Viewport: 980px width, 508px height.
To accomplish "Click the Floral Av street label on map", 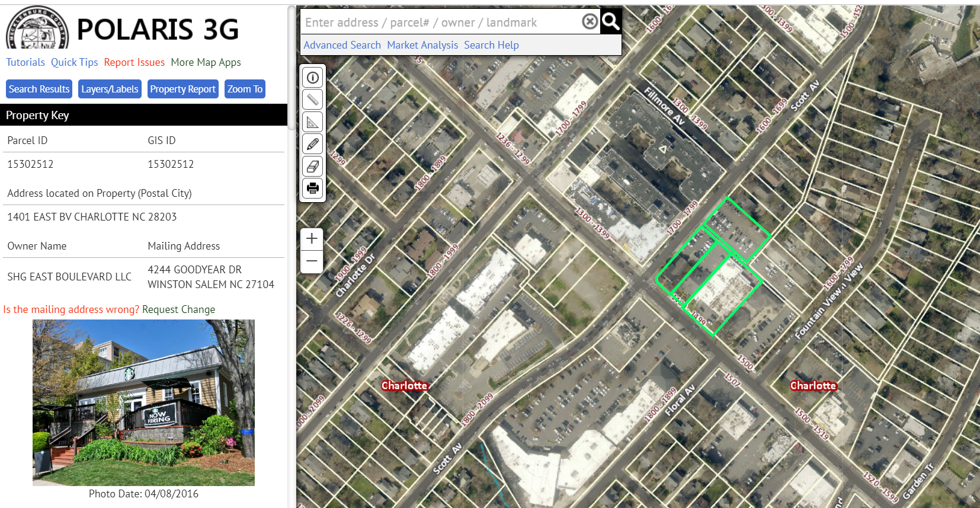I will [680, 400].
